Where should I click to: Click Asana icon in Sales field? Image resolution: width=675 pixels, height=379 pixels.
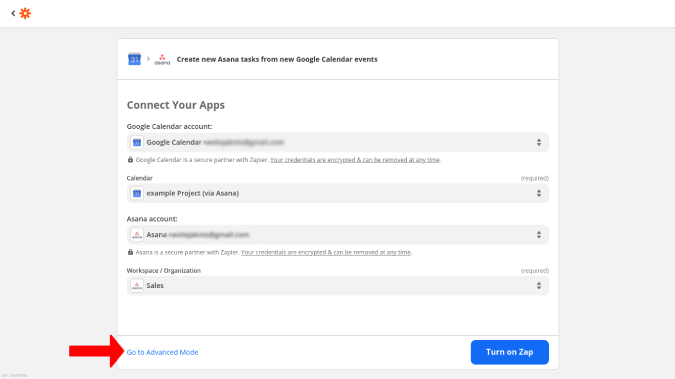coord(137,286)
